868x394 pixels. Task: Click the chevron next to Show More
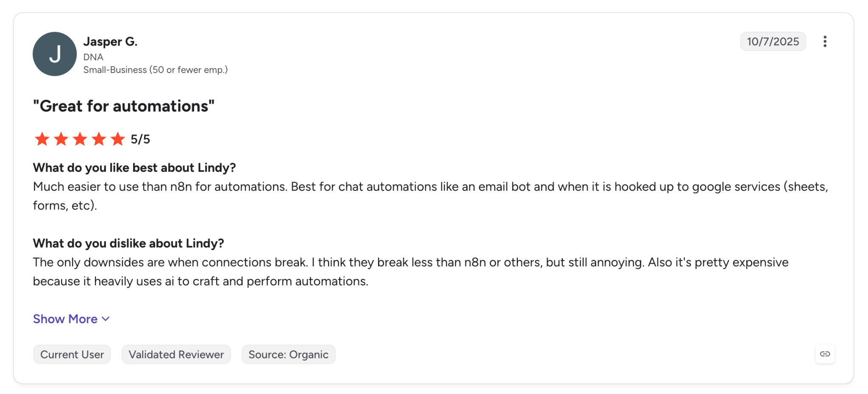click(x=106, y=319)
